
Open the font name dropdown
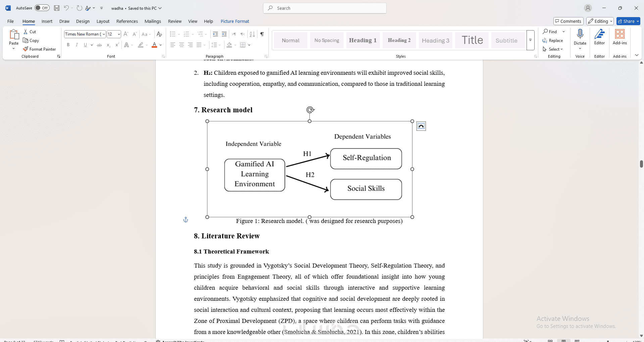tap(104, 34)
